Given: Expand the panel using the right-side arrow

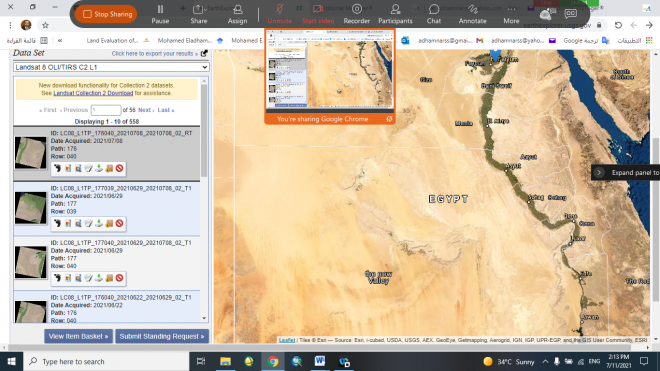Looking at the screenshot, I should click(x=599, y=172).
